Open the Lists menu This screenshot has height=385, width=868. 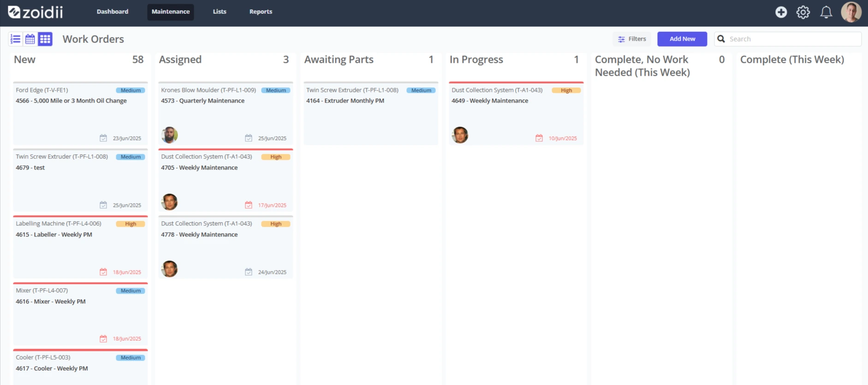coord(220,12)
